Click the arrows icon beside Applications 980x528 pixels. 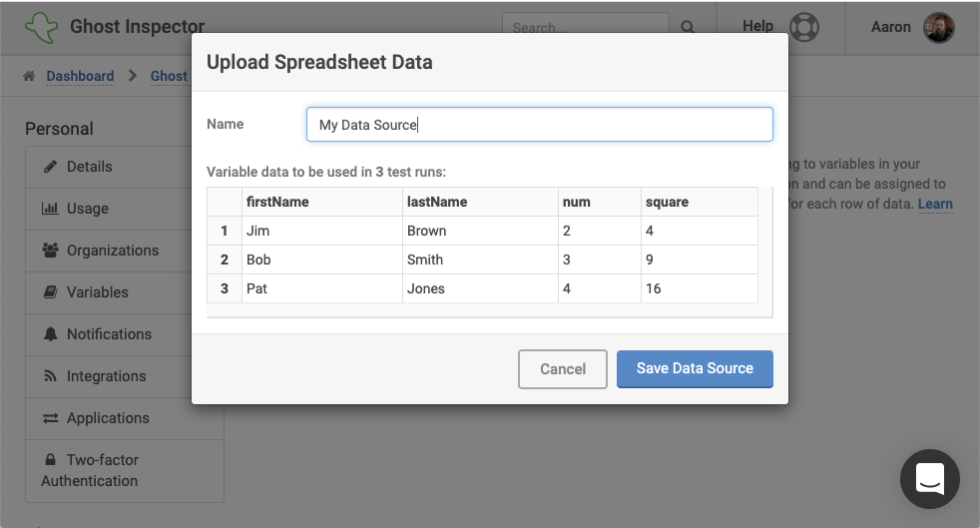point(50,418)
